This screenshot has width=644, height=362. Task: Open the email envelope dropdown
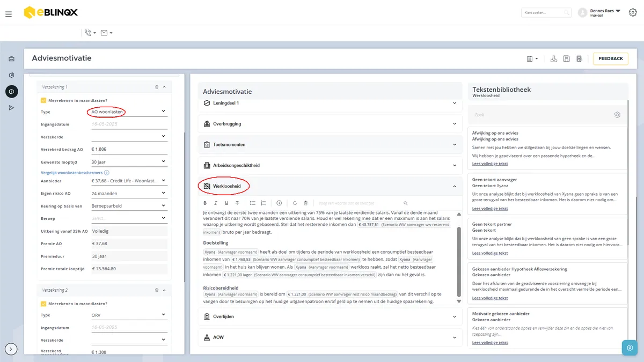pyautogui.click(x=106, y=33)
